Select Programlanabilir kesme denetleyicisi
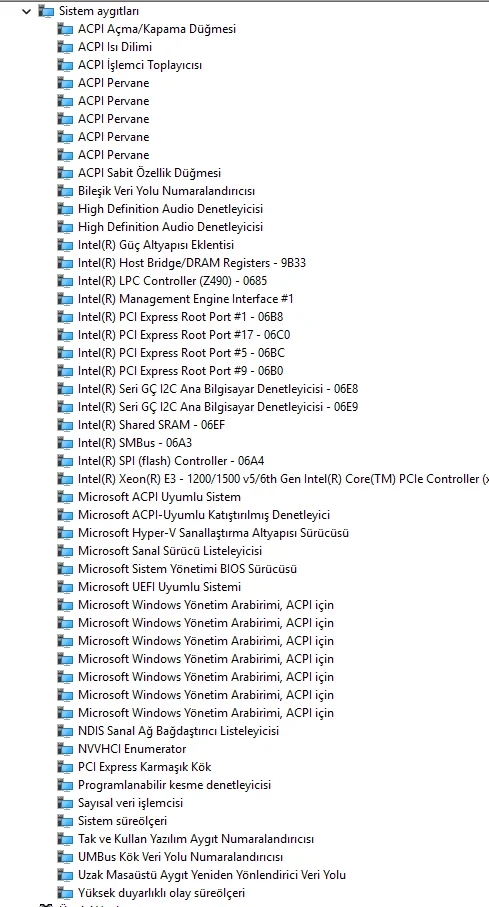Screen dimensions: 489x907 pos(174,785)
